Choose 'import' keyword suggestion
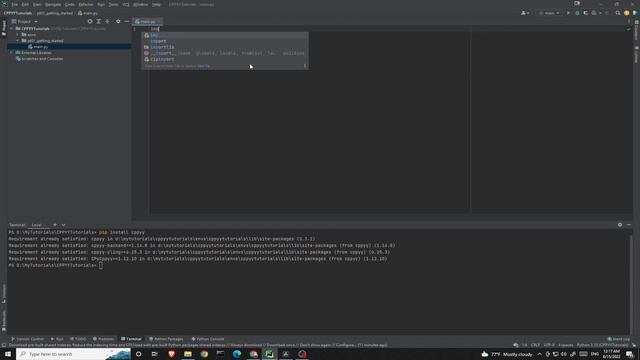This screenshot has height=360, width=640. coord(224,41)
